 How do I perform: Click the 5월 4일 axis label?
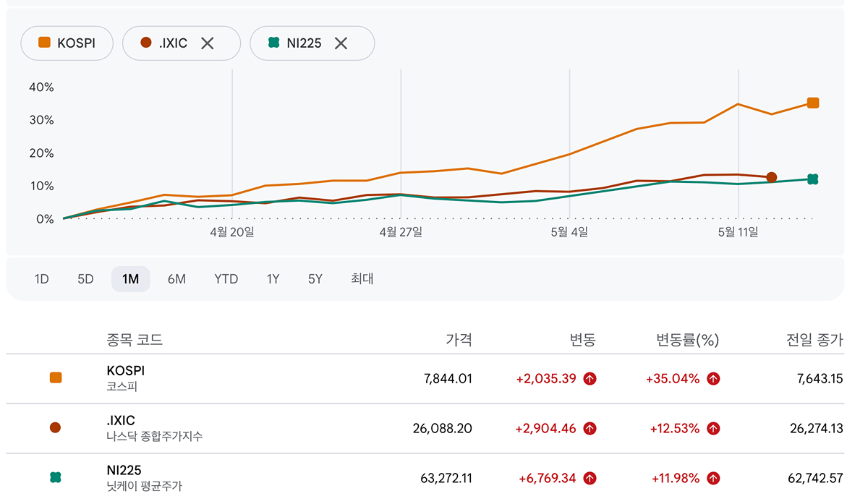coord(569,232)
